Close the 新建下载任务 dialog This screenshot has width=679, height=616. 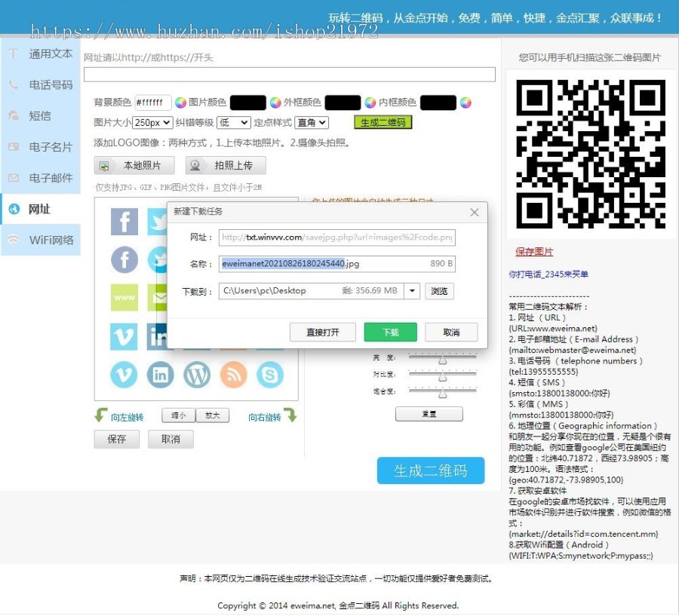[x=475, y=212]
